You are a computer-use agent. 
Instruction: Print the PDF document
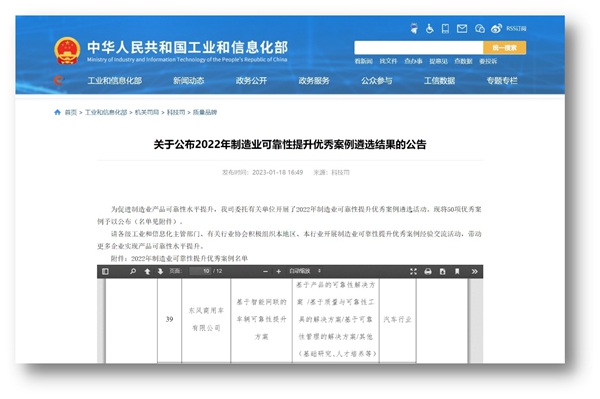[x=428, y=271]
